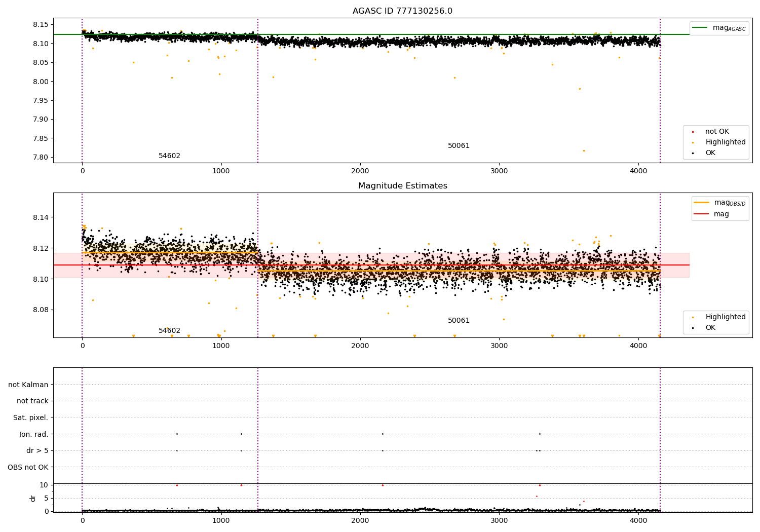Click the orange mag OBSID legend entry
The width and height of the screenshot is (760, 532).
pos(720,203)
